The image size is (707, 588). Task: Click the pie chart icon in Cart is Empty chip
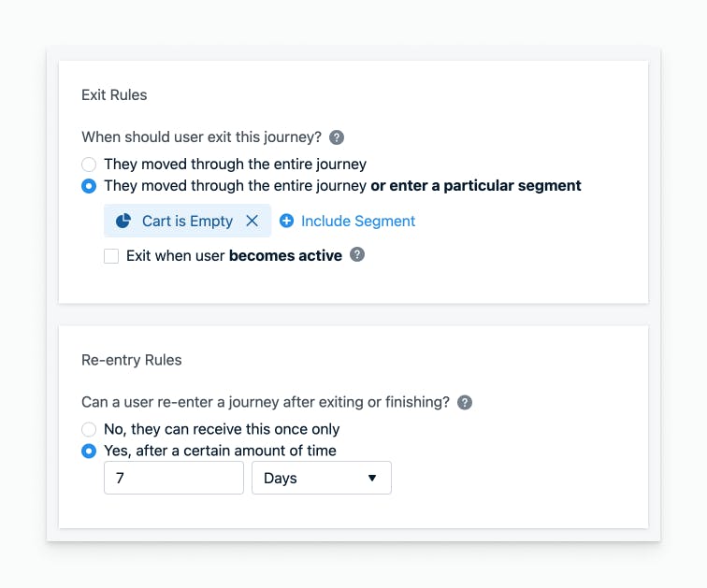click(123, 221)
